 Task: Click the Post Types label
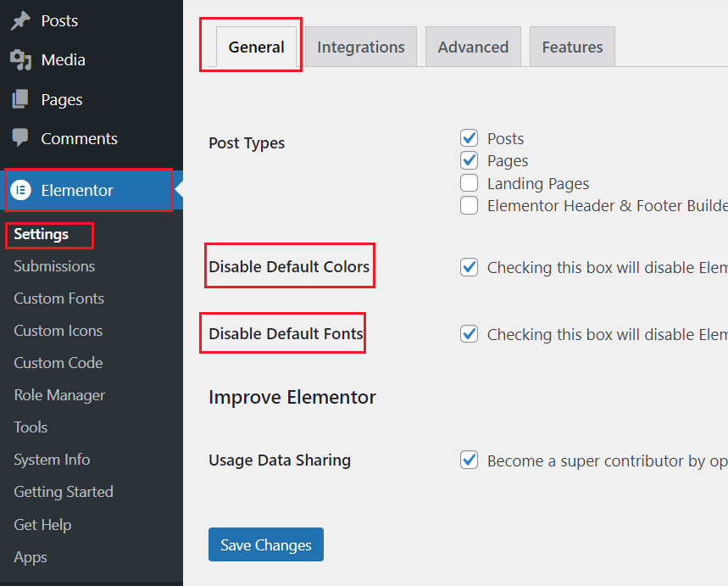(247, 143)
